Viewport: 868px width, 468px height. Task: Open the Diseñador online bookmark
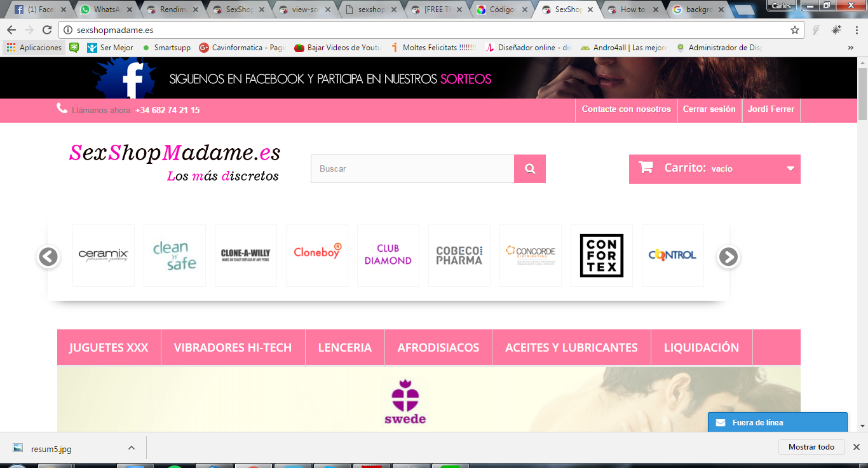[x=529, y=48]
